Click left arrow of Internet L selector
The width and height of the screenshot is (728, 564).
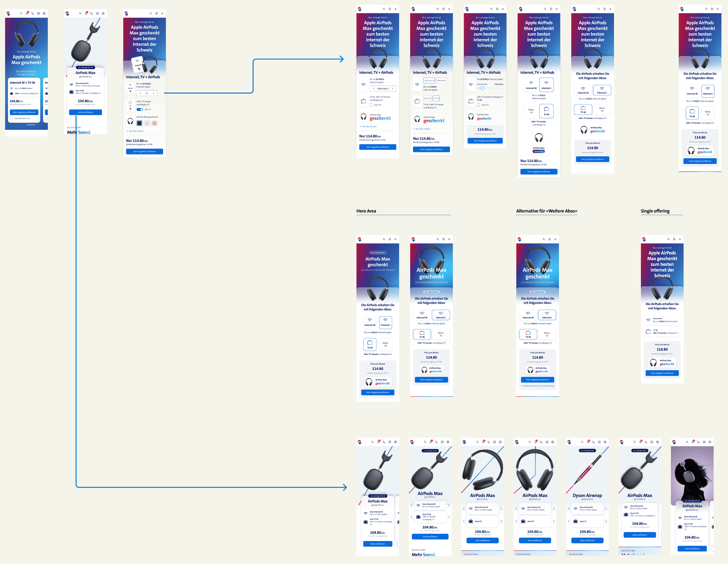click(x=373, y=89)
